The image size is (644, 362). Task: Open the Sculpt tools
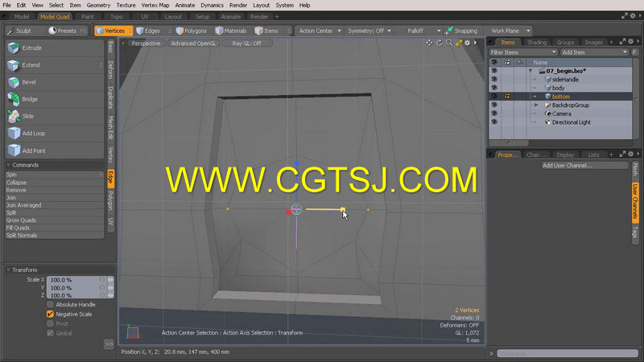click(24, 31)
